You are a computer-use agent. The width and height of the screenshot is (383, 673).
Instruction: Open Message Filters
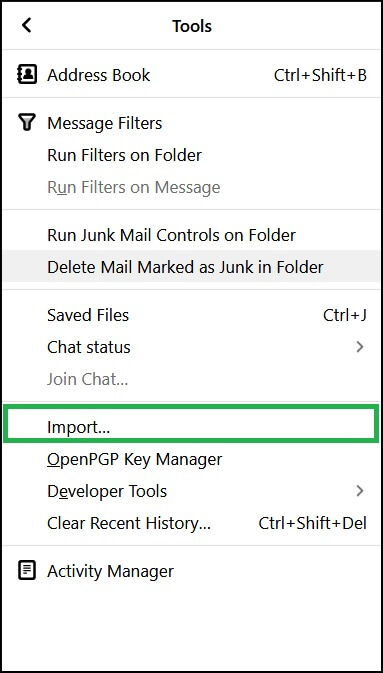click(192, 123)
